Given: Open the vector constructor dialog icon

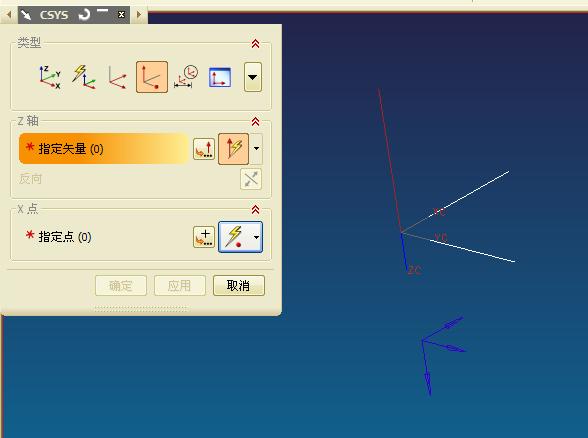Looking at the screenshot, I should (204, 149).
